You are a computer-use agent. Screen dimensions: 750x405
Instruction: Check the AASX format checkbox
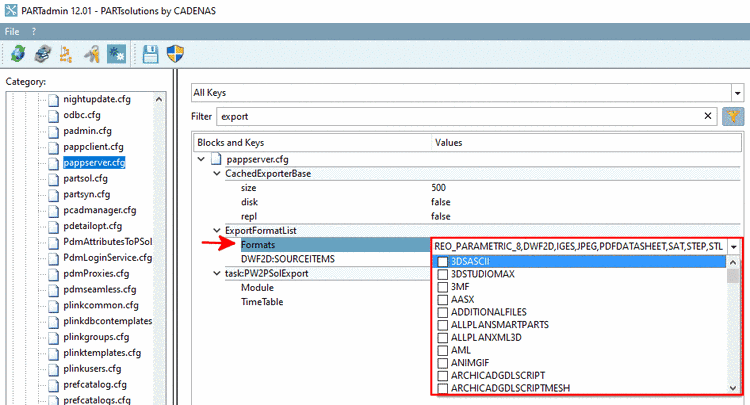[443, 300]
